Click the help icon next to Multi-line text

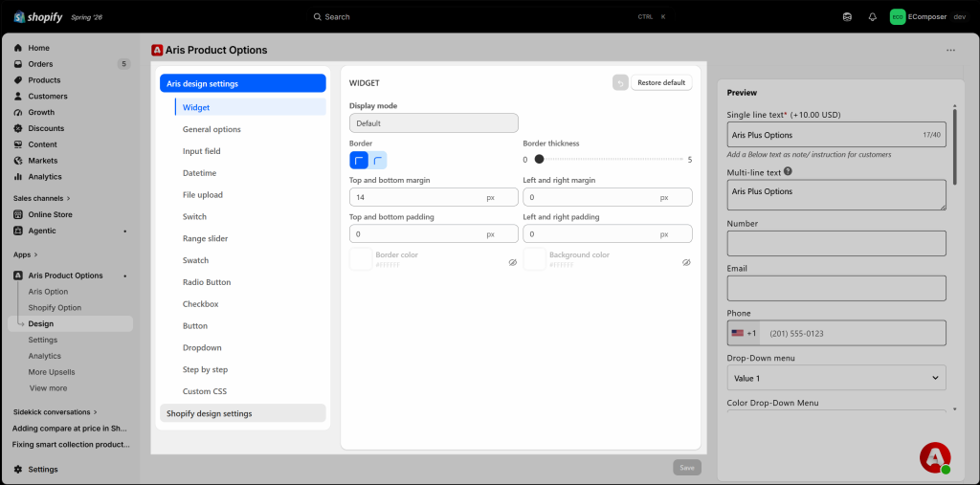click(789, 171)
